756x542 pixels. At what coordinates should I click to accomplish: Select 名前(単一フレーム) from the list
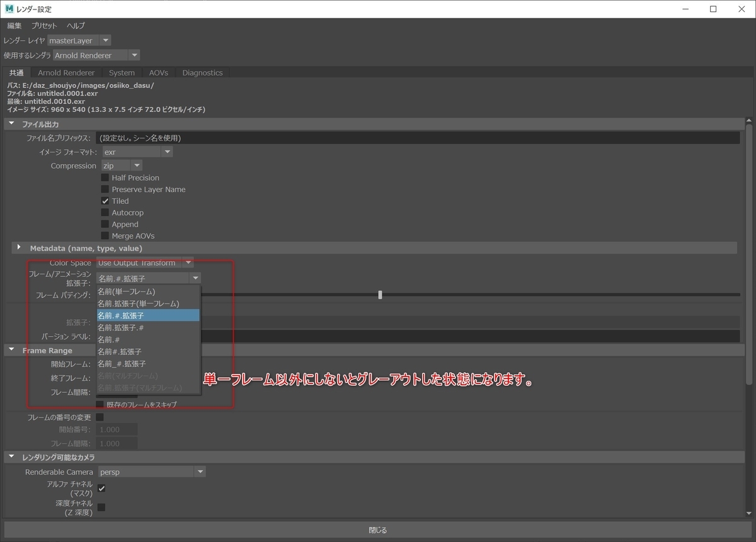click(149, 291)
